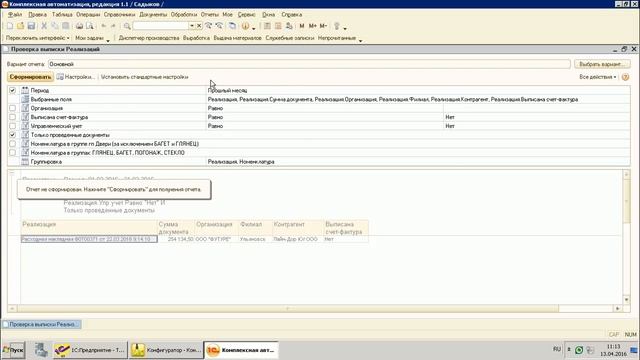Click the Print toolbar icon

click(x=79, y=26)
